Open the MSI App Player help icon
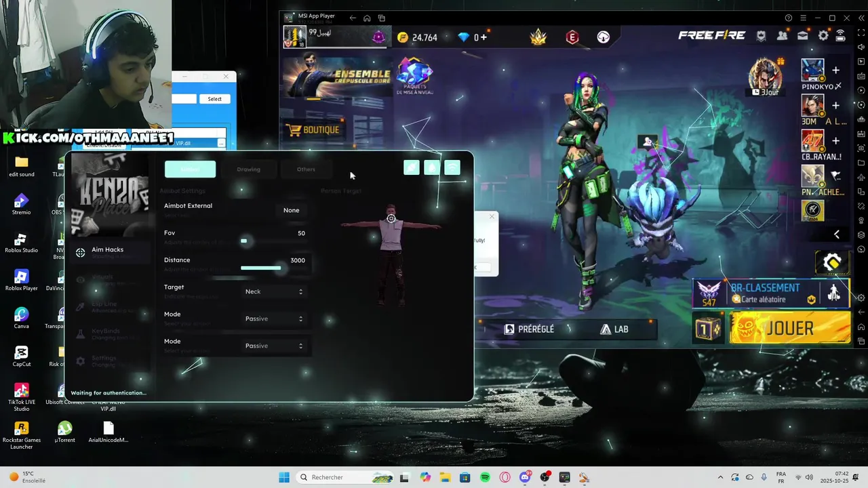The width and height of the screenshot is (868, 488). [788, 18]
